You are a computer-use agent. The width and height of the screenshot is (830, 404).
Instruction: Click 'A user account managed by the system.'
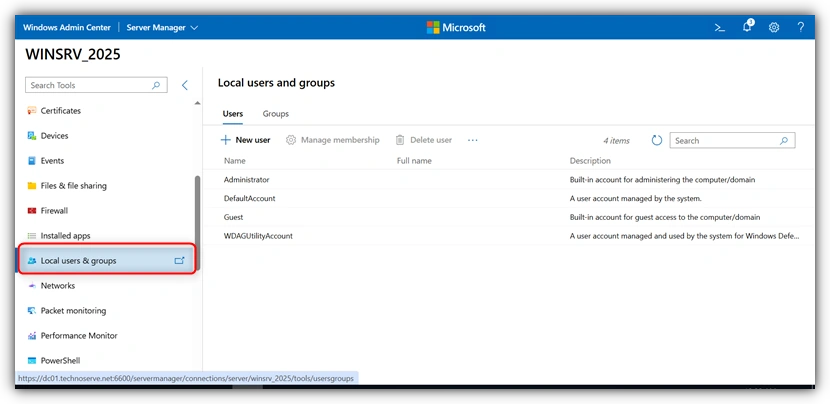(635, 198)
